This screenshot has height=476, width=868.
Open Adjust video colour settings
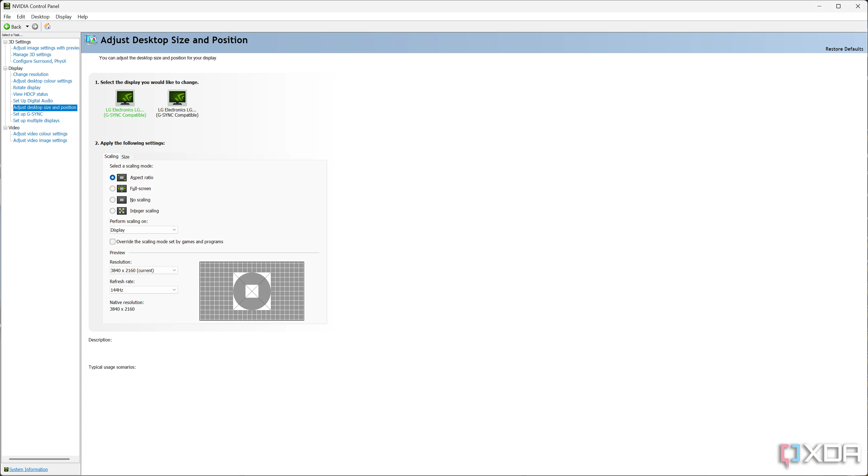click(x=40, y=134)
